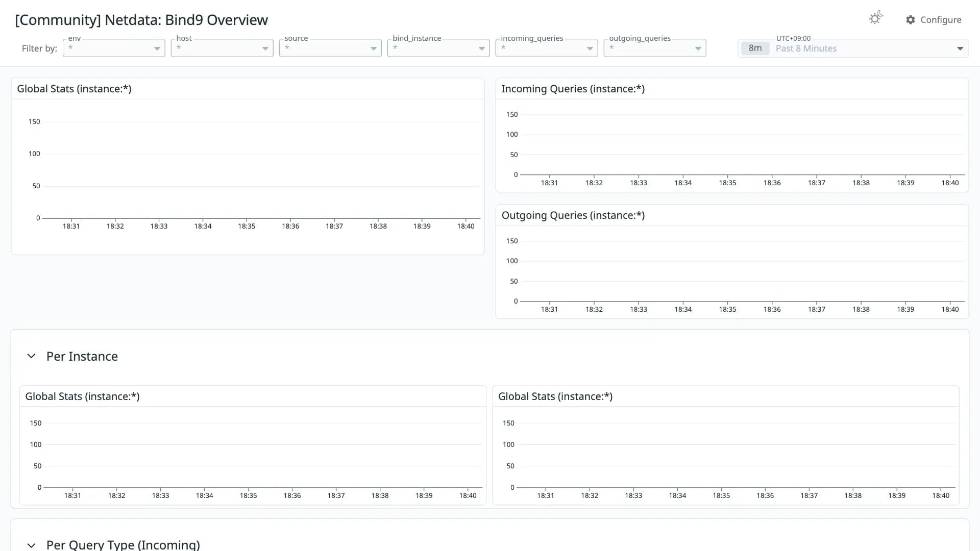Screen dimensions: 980x551
Task: Open the bind_instance filter dropdown
Action: tap(438, 48)
